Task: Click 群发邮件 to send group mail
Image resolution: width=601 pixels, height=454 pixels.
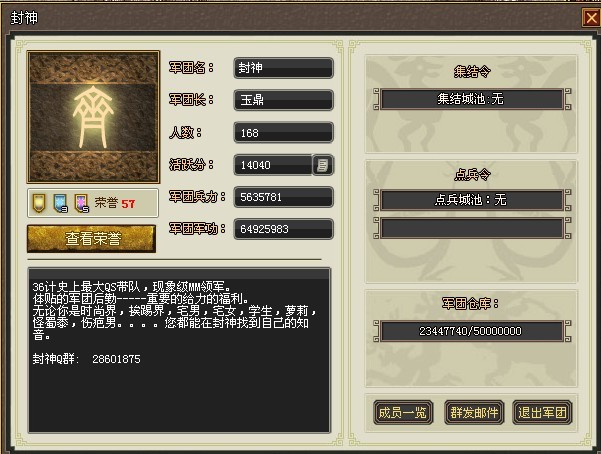Action: pos(474,413)
